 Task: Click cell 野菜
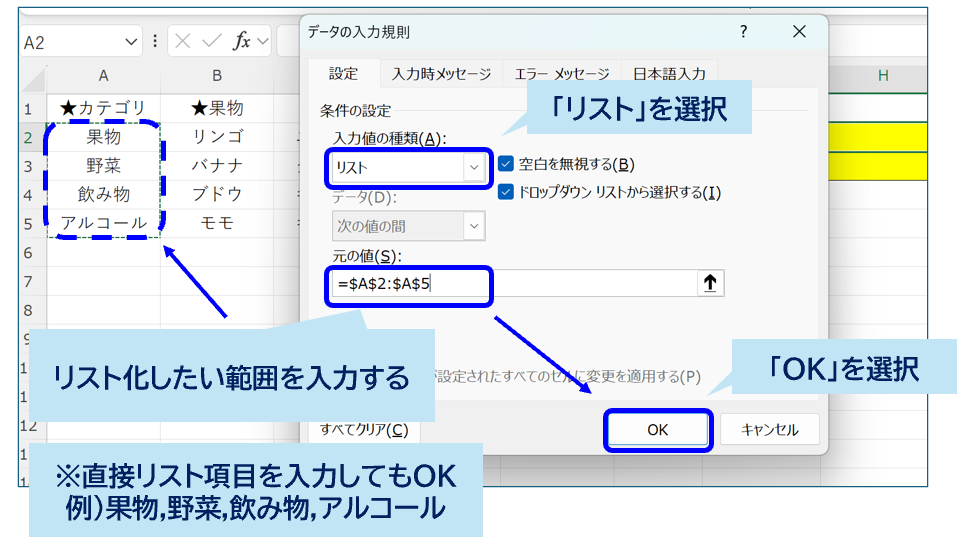(x=103, y=166)
